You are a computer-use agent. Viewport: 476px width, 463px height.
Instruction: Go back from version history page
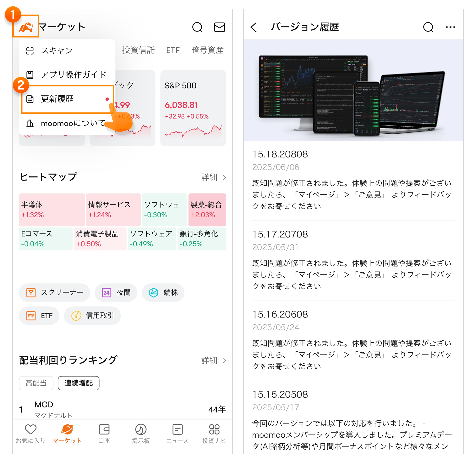point(254,27)
